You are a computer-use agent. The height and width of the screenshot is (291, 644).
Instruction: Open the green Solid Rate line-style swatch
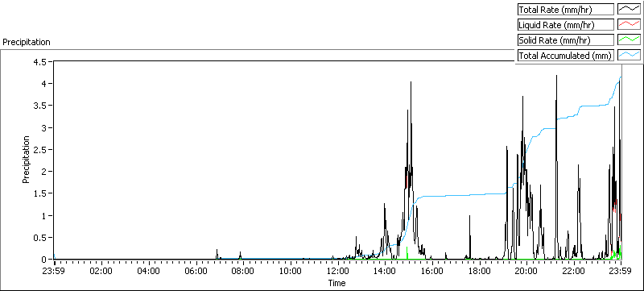629,40
